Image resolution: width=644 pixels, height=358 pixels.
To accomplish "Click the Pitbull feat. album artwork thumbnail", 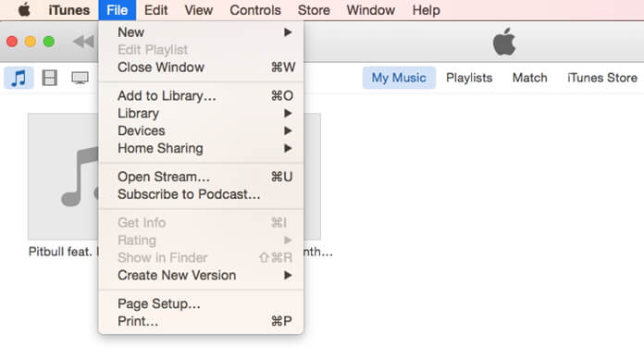I will pyautogui.click(x=63, y=177).
